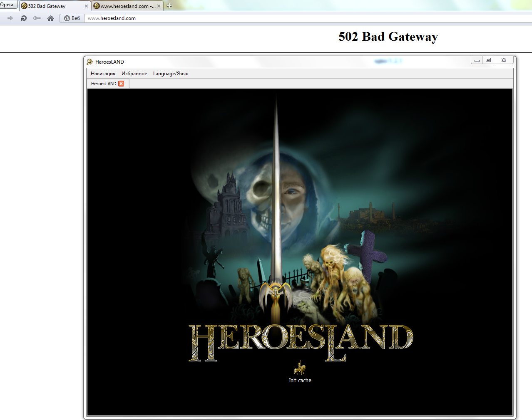Minimize the HeroesLAND window
532x420 pixels.
pos(477,60)
